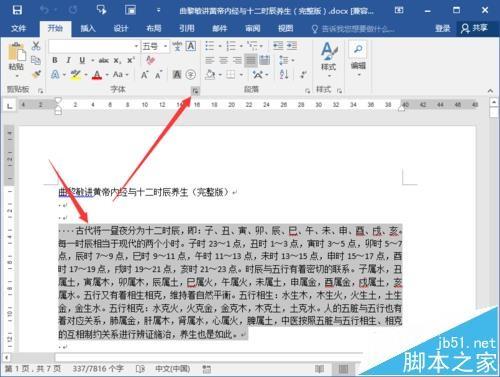The height and width of the screenshot is (377, 500).
Task: Collapse the ribbon with the chevron
Action: 490,90
